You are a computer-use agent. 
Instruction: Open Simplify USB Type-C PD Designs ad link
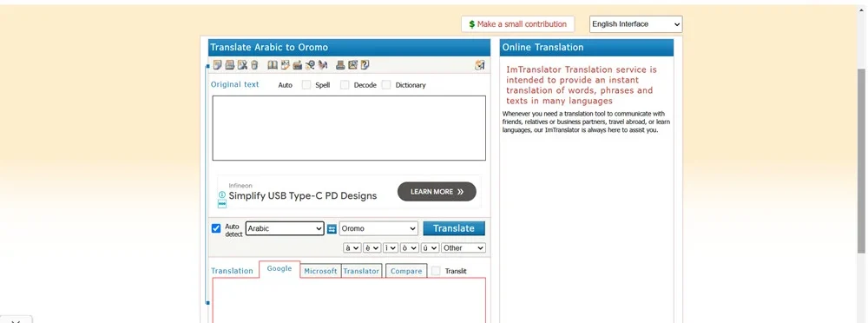tap(303, 195)
